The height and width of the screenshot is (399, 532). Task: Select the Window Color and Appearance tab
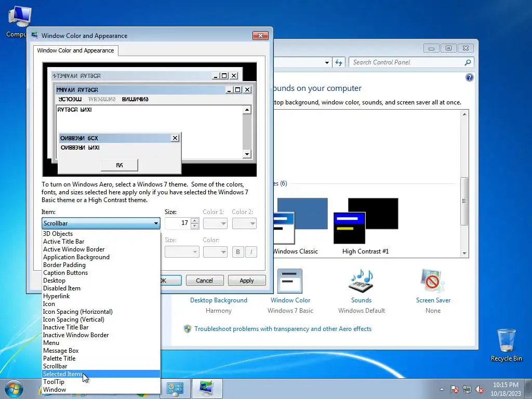[75, 50]
